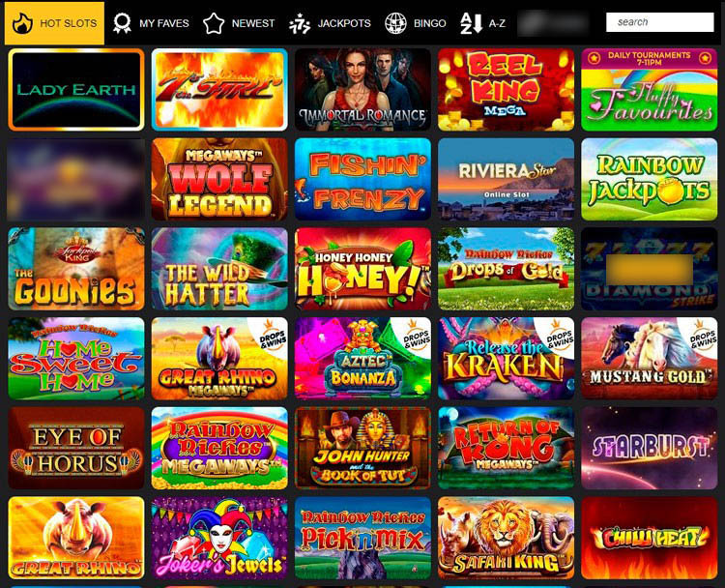The image size is (725, 588).
Task: Click the Jackpots sevens icon
Action: [300, 23]
